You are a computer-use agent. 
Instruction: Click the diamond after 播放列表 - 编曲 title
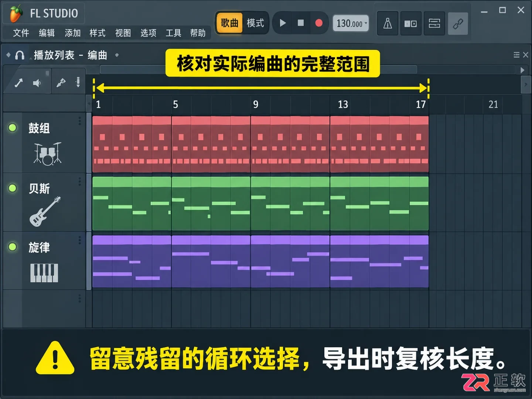click(x=117, y=55)
